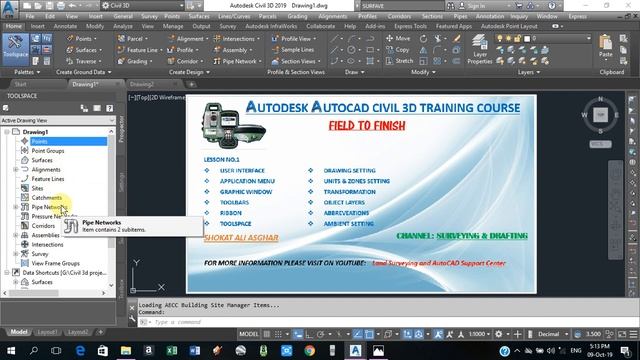Click the new drawing tab plus button
Viewport: 640px width, 360px height.
tap(191, 84)
